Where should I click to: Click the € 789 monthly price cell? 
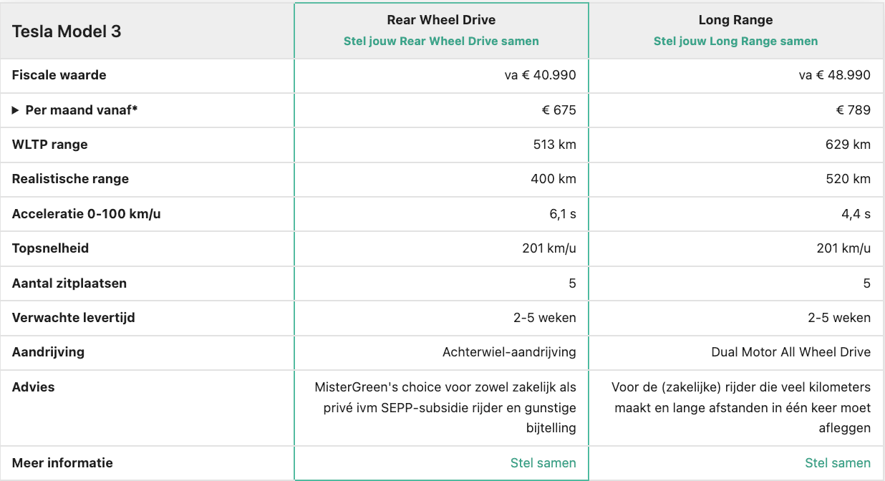pos(853,110)
